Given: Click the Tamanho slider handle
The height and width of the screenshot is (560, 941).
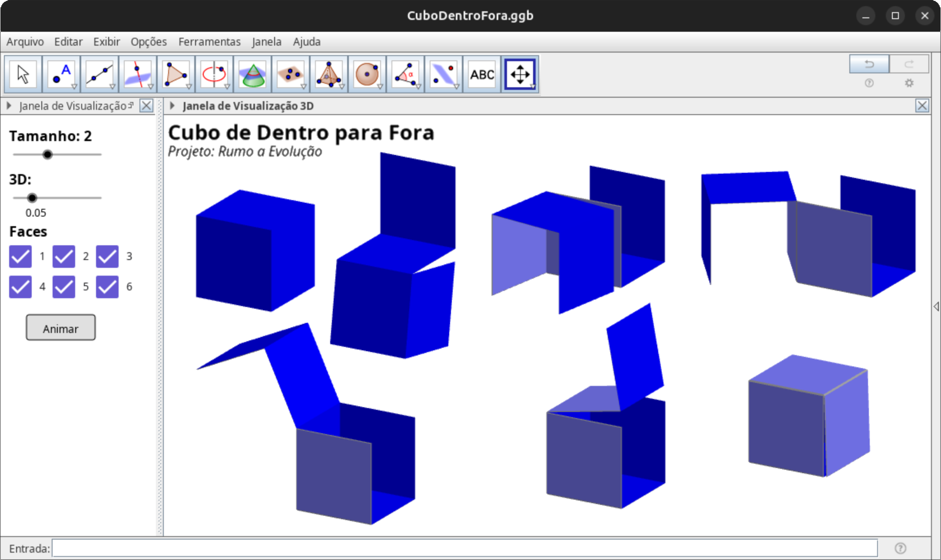Looking at the screenshot, I should pyautogui.click(x=48, y=155).
